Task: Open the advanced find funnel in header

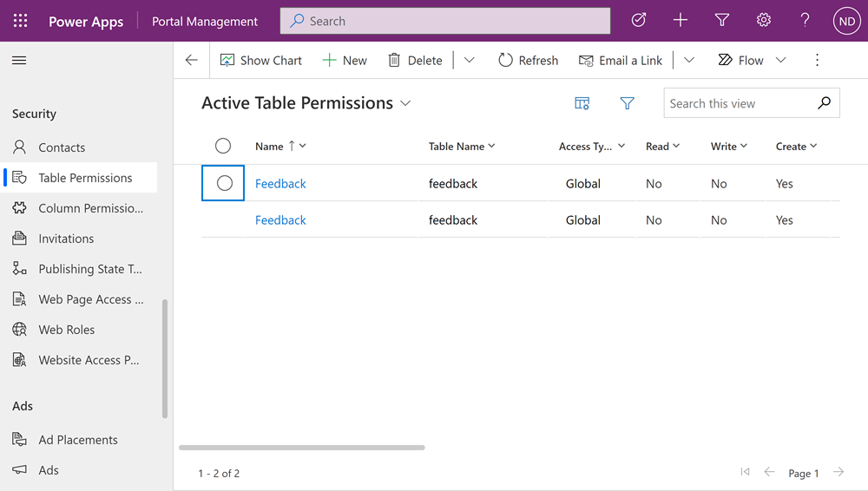Action: point(721,21)
